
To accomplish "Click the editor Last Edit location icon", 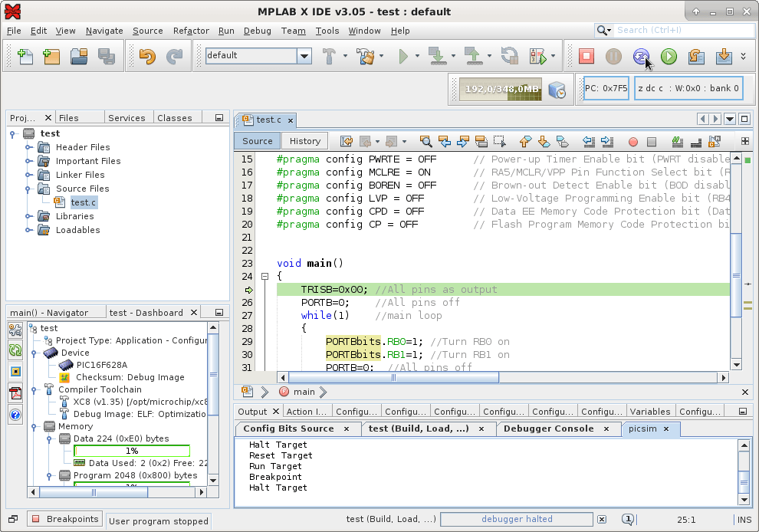I will [x=347, y=141].
